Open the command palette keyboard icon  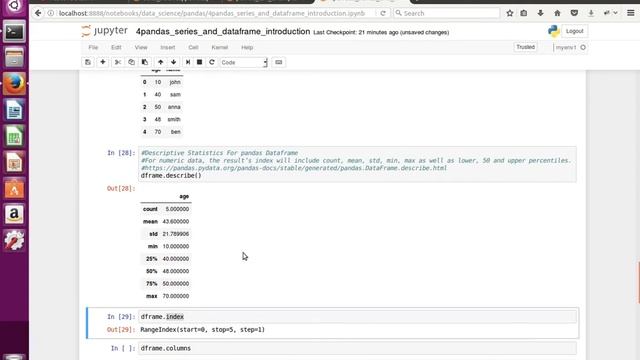click(x=279, y=62)
